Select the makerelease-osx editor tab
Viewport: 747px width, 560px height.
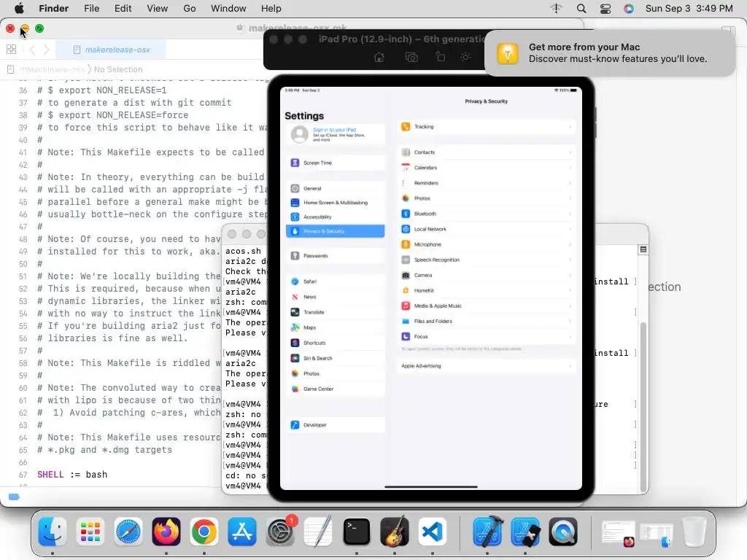point(111,50)
